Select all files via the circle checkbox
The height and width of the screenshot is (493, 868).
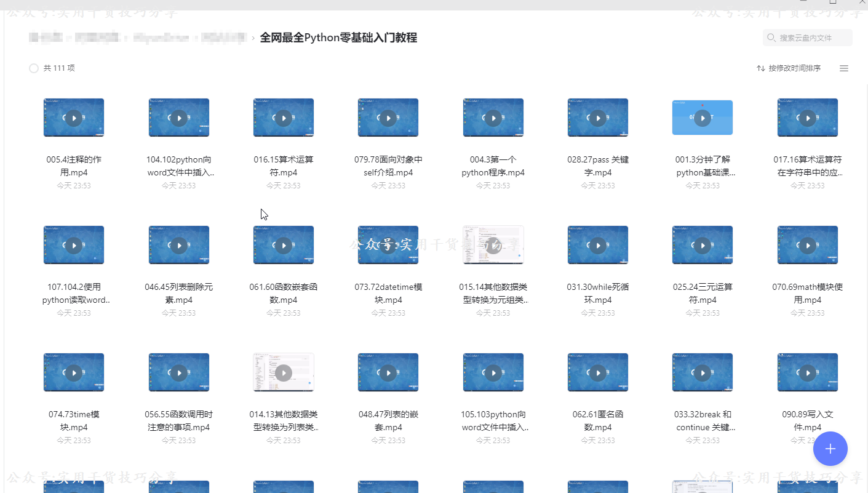[x=33, y=68]
